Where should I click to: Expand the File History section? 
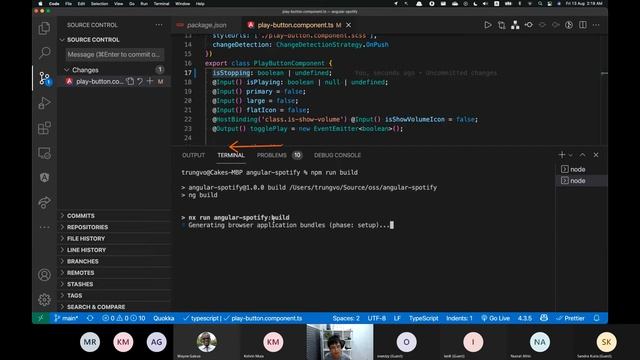[86, 238]
